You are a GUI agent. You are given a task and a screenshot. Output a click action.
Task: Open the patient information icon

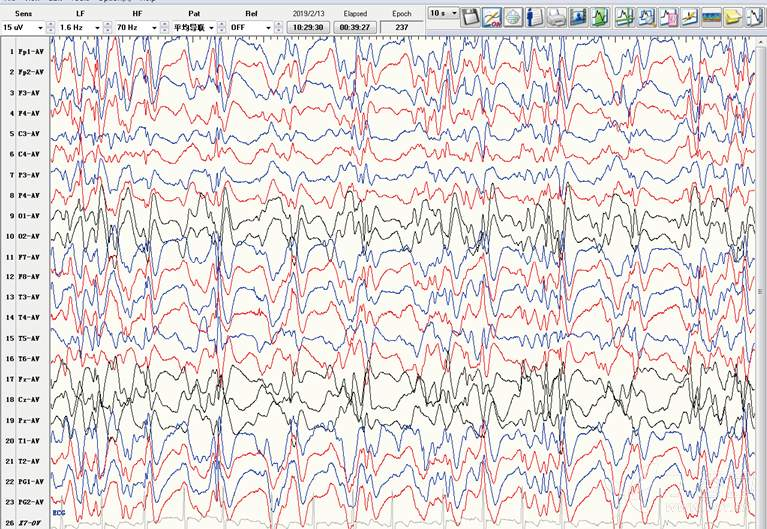535,17
